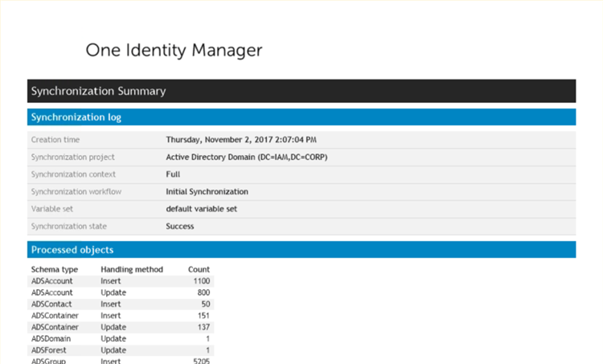Click the "Variable set" label
The width and height of the screenshot is (603, 364).
[52, 209]
